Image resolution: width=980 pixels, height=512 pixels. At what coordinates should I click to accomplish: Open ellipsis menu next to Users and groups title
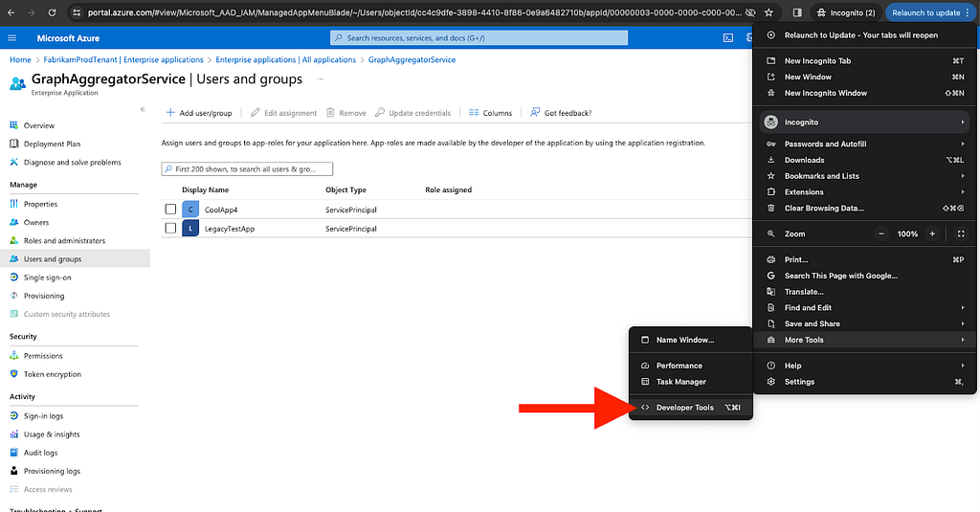321,78
